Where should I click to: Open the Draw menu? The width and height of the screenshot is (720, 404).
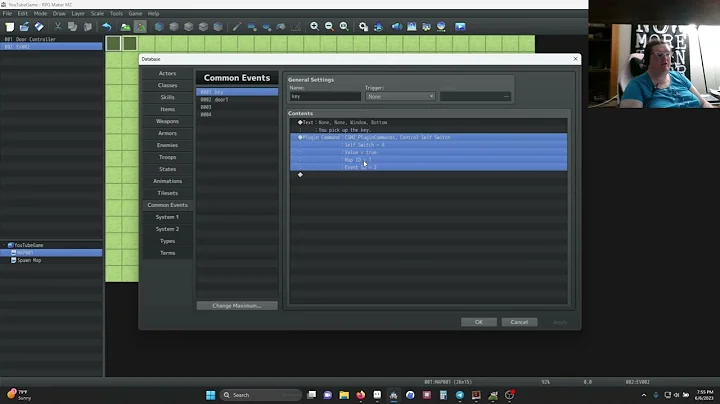coord(59,14)
